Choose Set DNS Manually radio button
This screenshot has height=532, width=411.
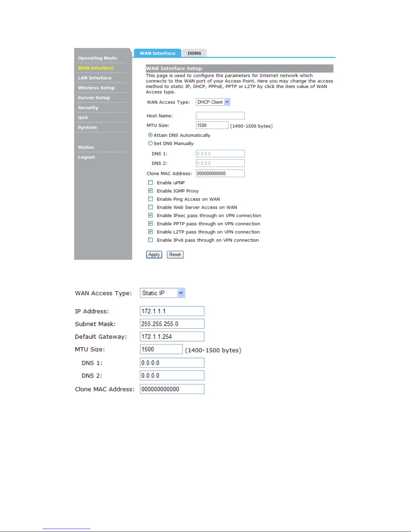pyautogui.click(x=150, y=143)
